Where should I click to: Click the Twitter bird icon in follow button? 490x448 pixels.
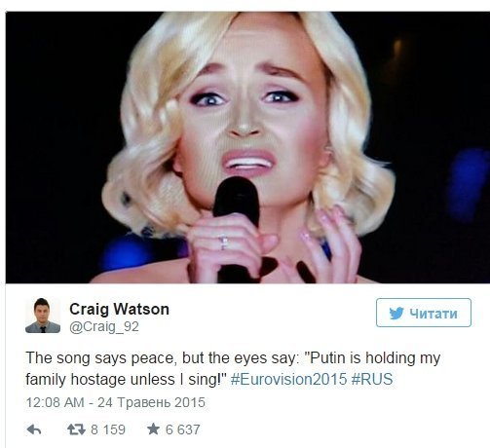point(396,313)
